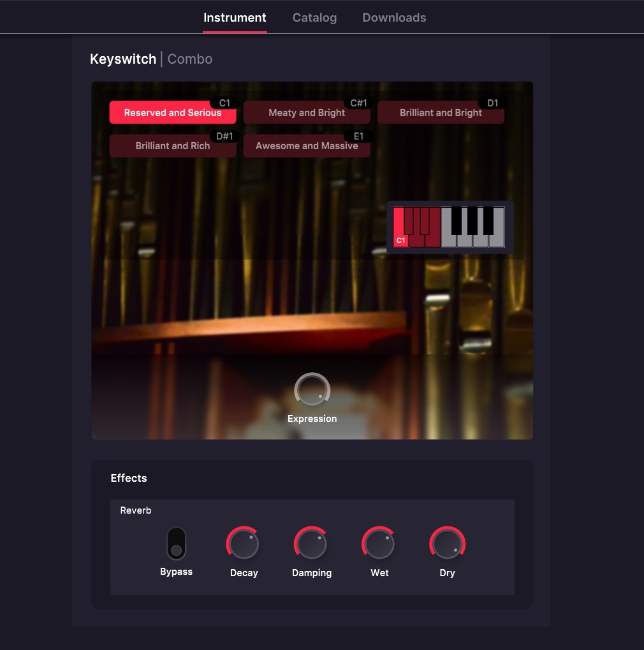
Task: Select the Instrument tab
Action: (x=235, y=18)
